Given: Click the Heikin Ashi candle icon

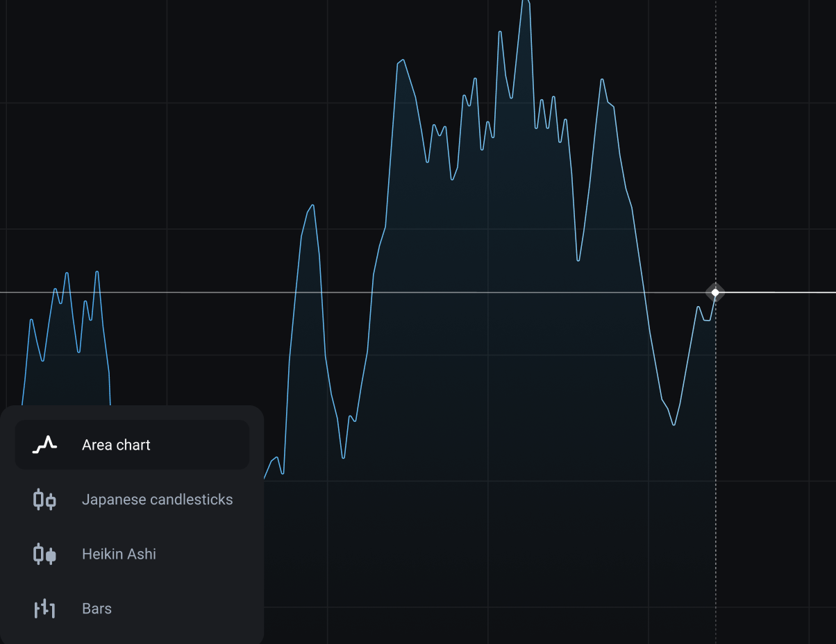Looking at the screenshot, I should 44,554.
